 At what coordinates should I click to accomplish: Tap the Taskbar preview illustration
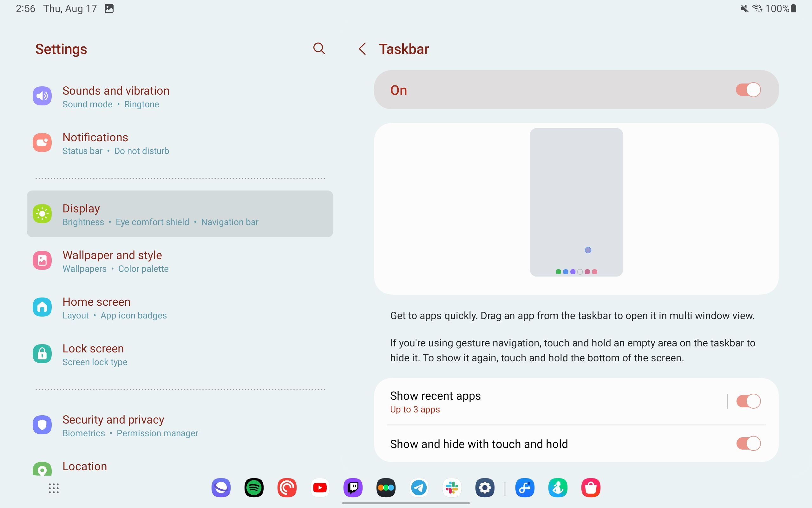tap(576, 202)
